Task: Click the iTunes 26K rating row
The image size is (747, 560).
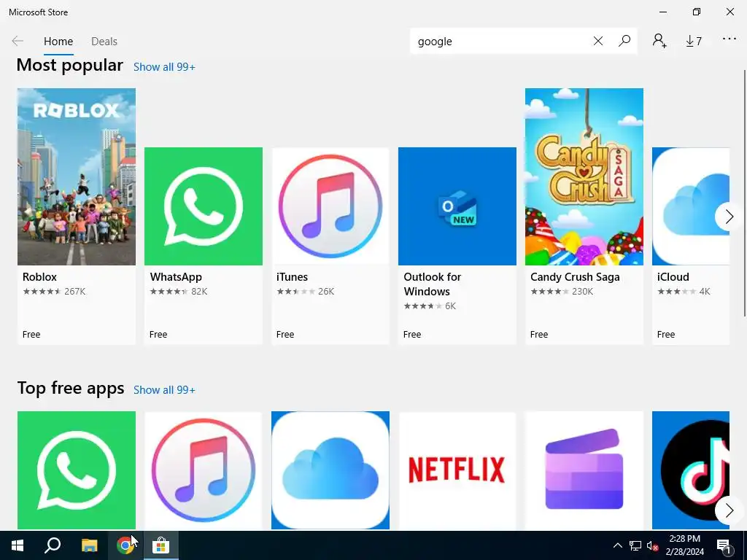Action: click(306, 292)
